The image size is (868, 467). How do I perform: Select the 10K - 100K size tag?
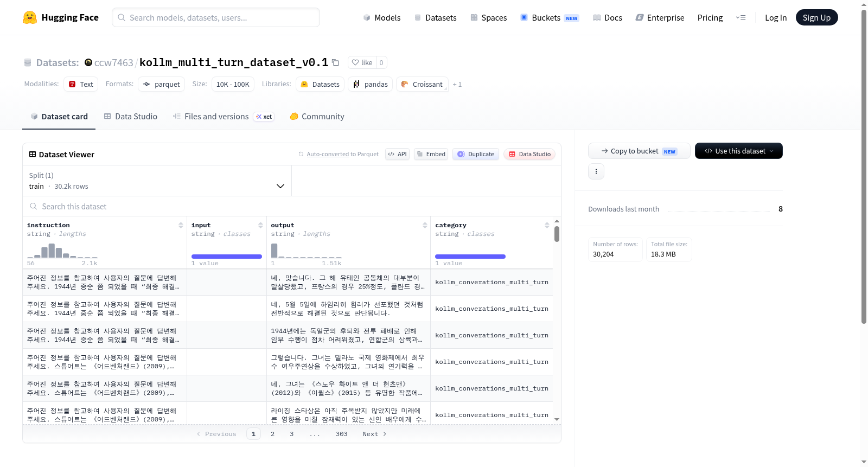coord(233,84)
